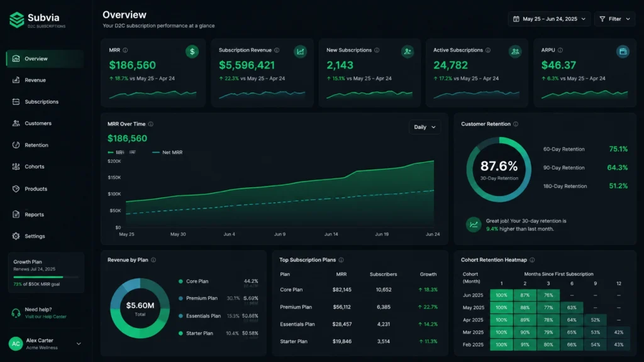The height and width of the screenshot is (362, 644).
Task: Click Essentials Plan growth 14.2%
Action: point(428,324)
